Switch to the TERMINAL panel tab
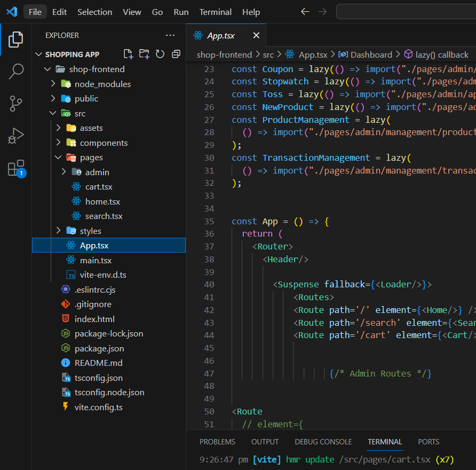The height and width of the screenshot is (470, 476). 385,442
